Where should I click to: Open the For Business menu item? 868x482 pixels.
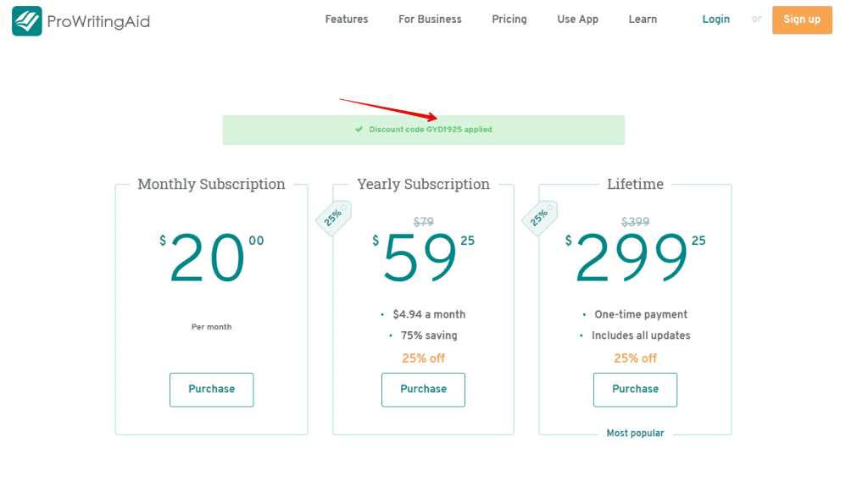(x=430, y=19)
